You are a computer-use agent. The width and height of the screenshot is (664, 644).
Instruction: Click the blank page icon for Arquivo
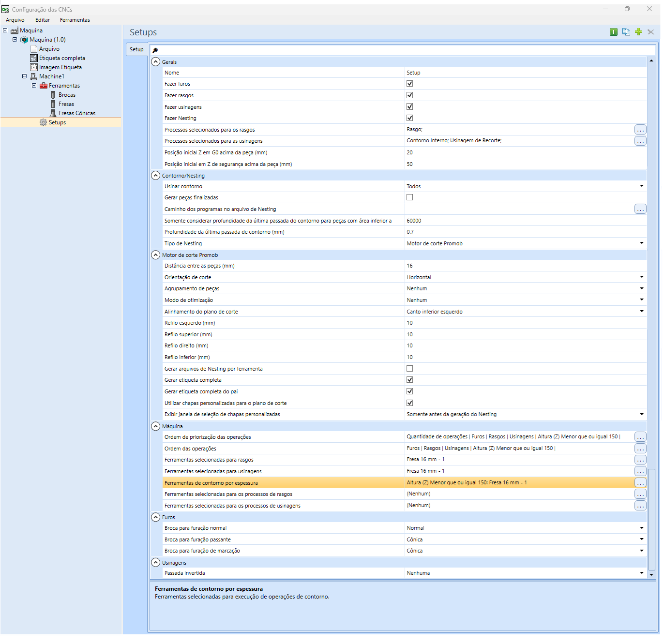pyautogui.click(x=34, y=49)
